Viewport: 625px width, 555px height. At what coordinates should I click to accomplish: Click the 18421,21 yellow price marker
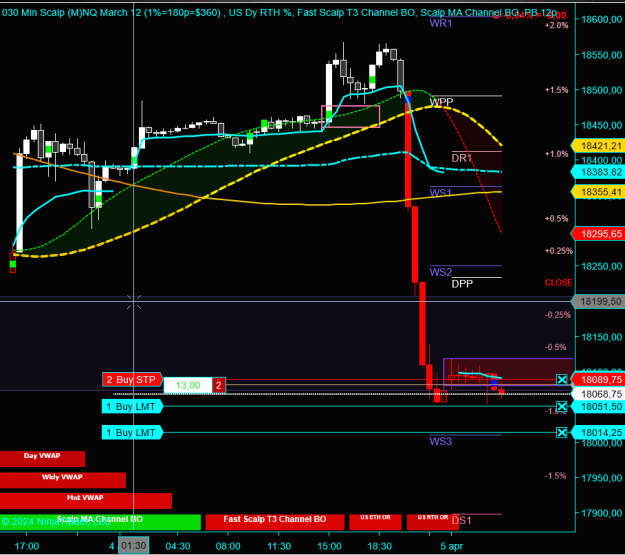598,146
